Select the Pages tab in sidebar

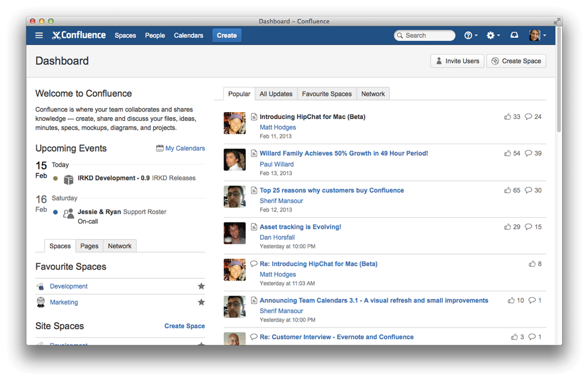pos(89,246)
